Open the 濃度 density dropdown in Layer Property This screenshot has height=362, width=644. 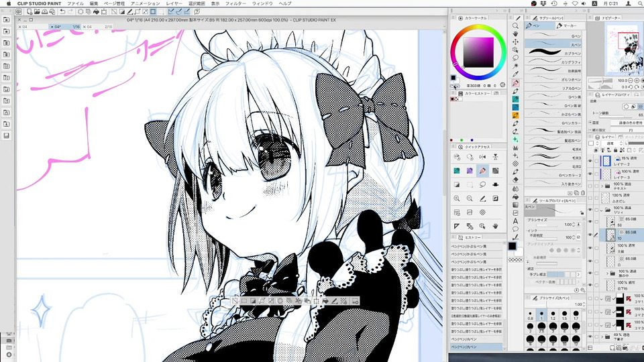point(627,123)
